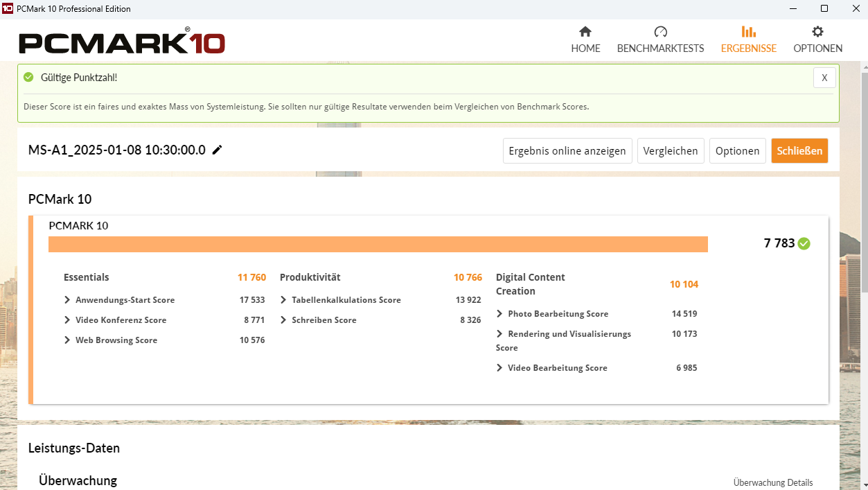
Task: Minimize the PCMark 10 window
Action: click(792, 9)
